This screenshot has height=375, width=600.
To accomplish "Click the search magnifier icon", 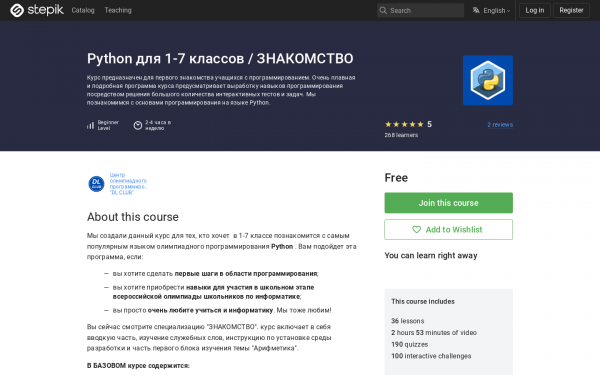I will tap(383, 10).
